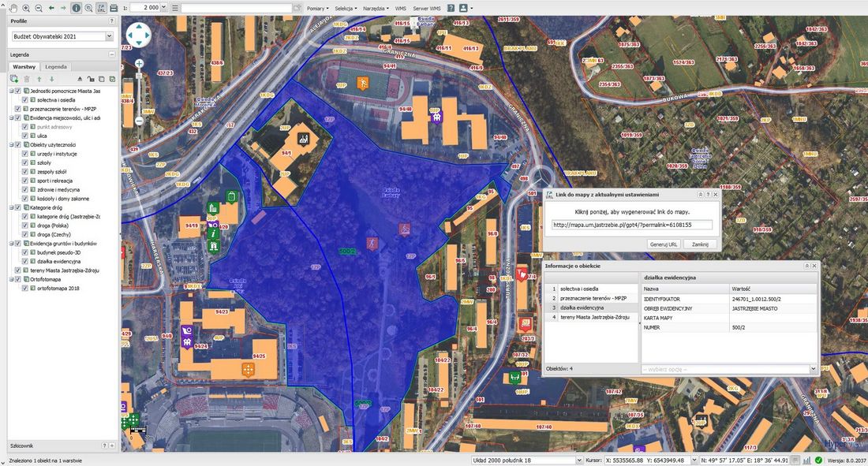868x466 pixels.
Task: Open the help question mark icon
Action: 451,8
